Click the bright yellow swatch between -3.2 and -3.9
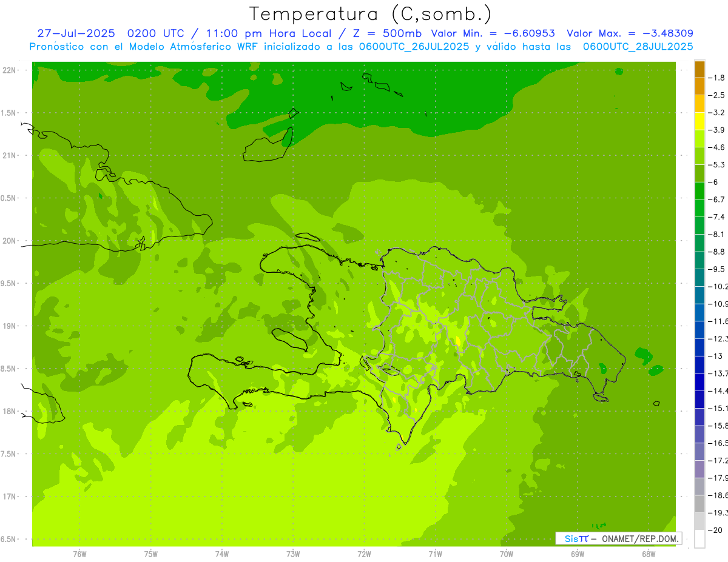728x562 pixels. pos(699,121)
